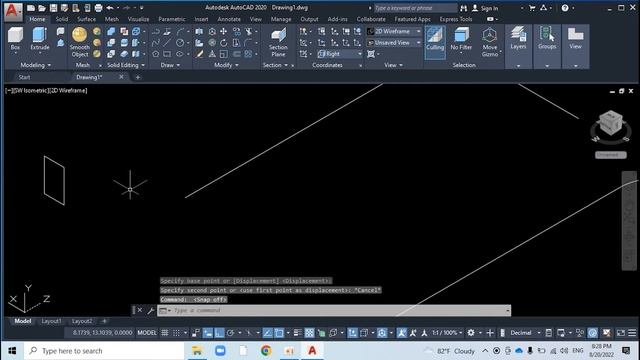Expand the Modify panel
This screenshot has height=360, width=640.
pyautogui.click(x=226, y=65)
